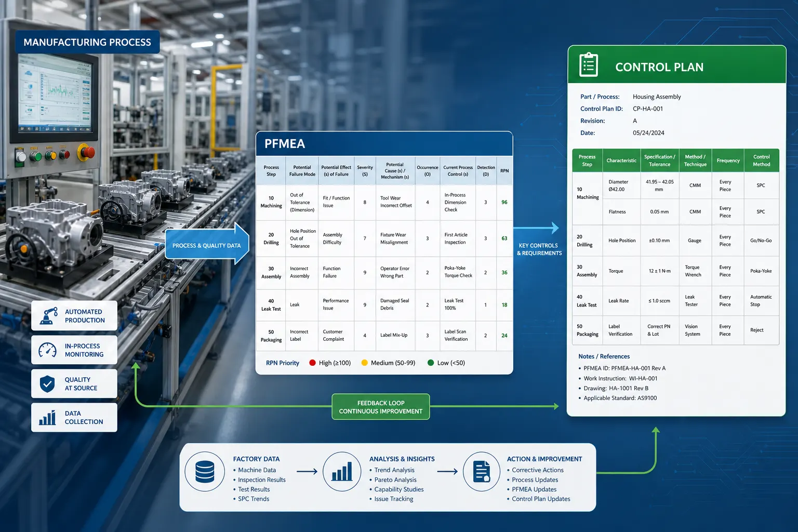Screen dimensions: 798x532
Task: Click the Key Controls & Requirements label
Action: tap(539, 249)
